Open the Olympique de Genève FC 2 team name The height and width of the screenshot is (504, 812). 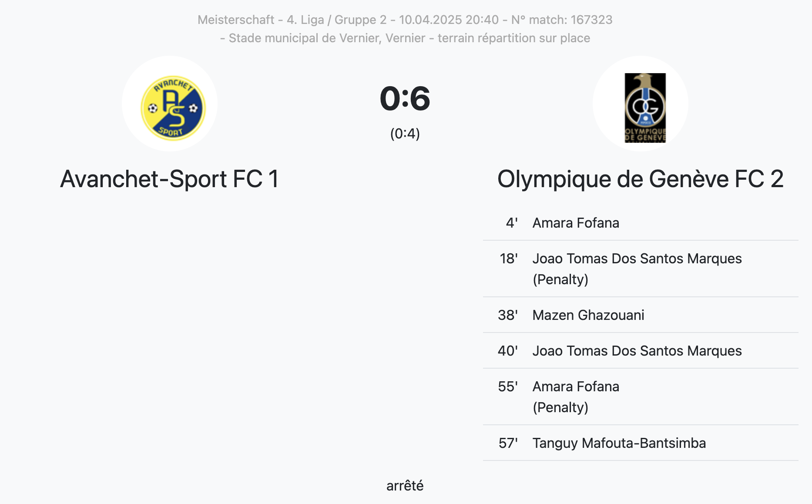[640, 179]
